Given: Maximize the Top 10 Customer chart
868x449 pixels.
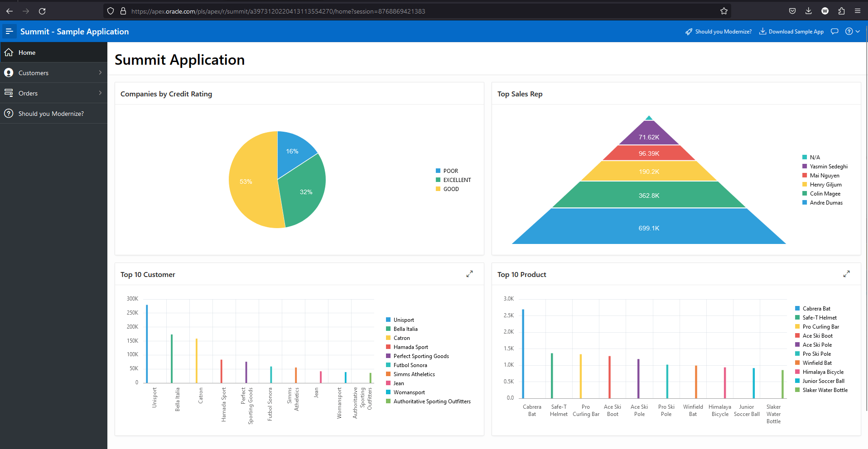Looking at the screenshot, I should pyautogui.click(x=469, y=274).
